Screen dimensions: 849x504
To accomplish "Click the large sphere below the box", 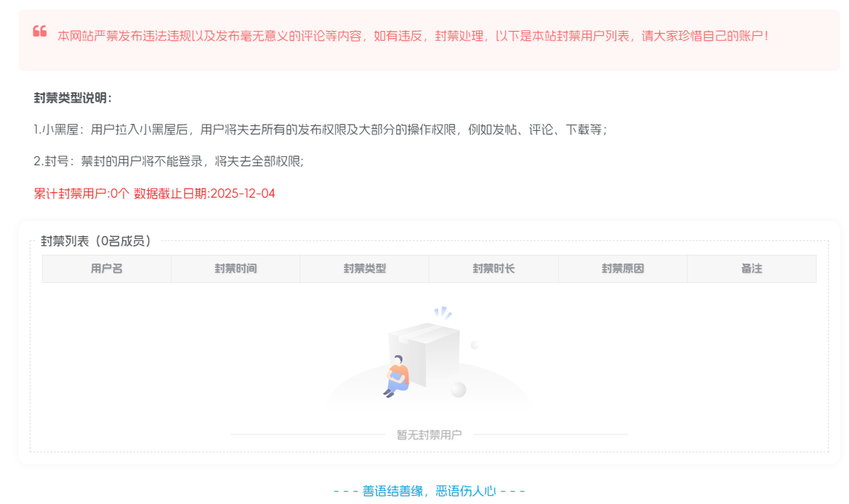I will point(458,390).
